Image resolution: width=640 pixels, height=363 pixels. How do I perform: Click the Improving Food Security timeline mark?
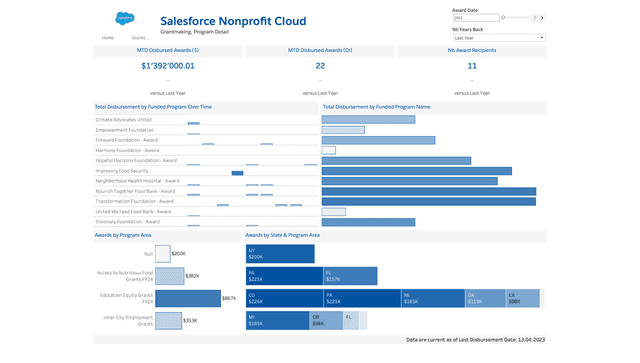coord(237,173)
